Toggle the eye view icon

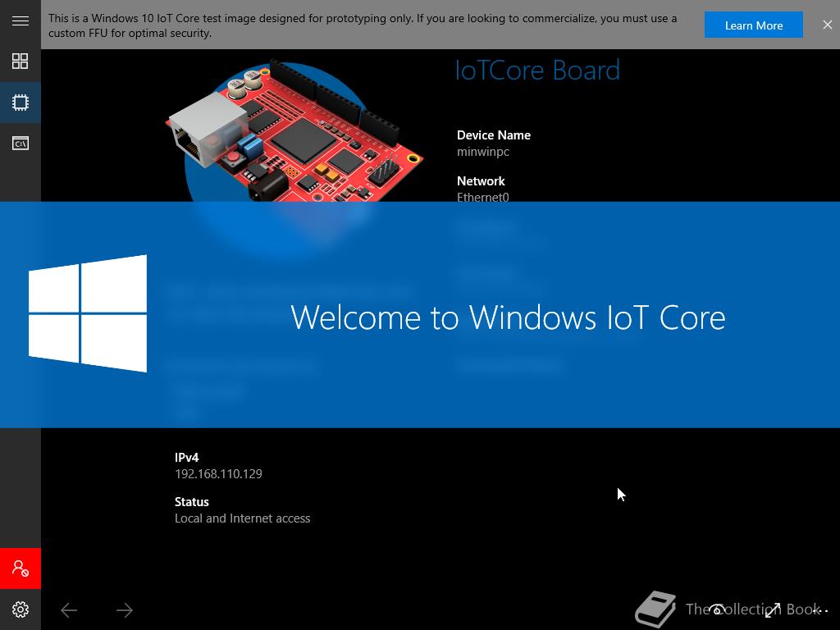click(717, 609)
